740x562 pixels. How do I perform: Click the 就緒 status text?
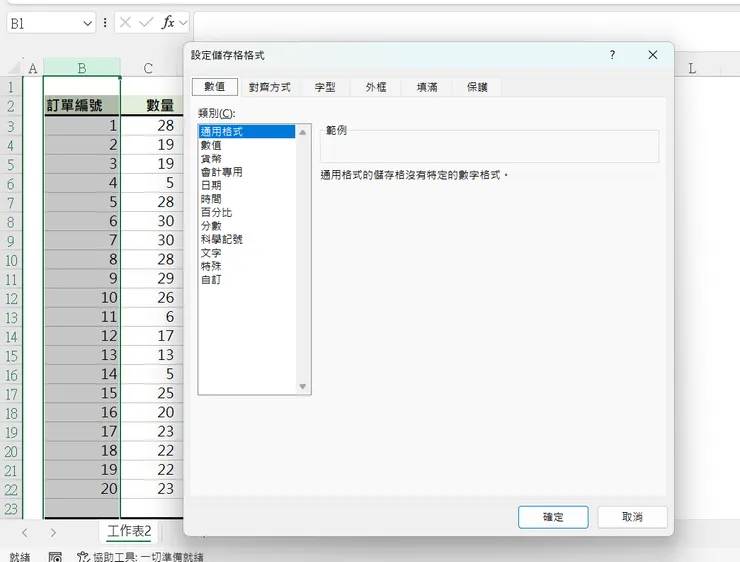(20, 557)
